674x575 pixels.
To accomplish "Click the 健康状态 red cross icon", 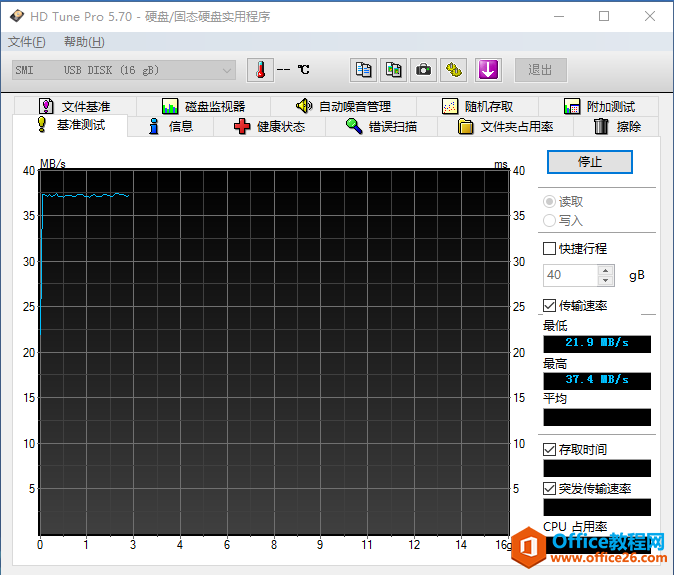I will [242, 126].
